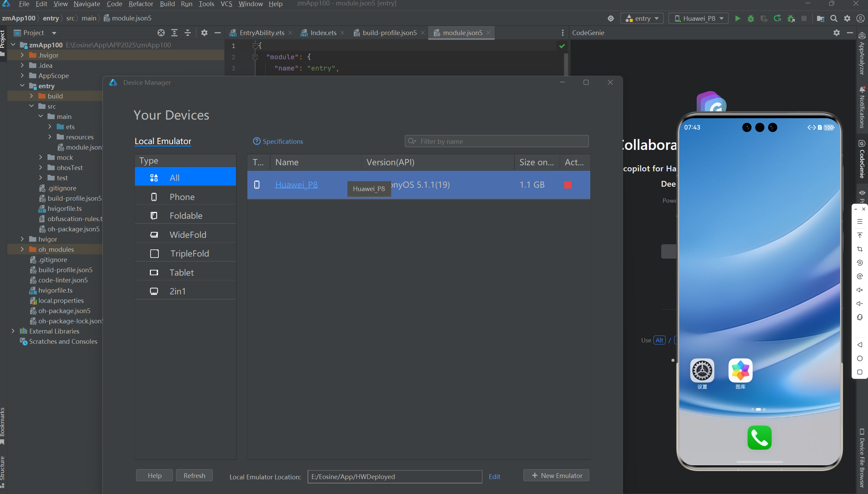Click the Search Everywhere magnifier icon
This screenshot has height=494, width=868.
coord(834,18)
